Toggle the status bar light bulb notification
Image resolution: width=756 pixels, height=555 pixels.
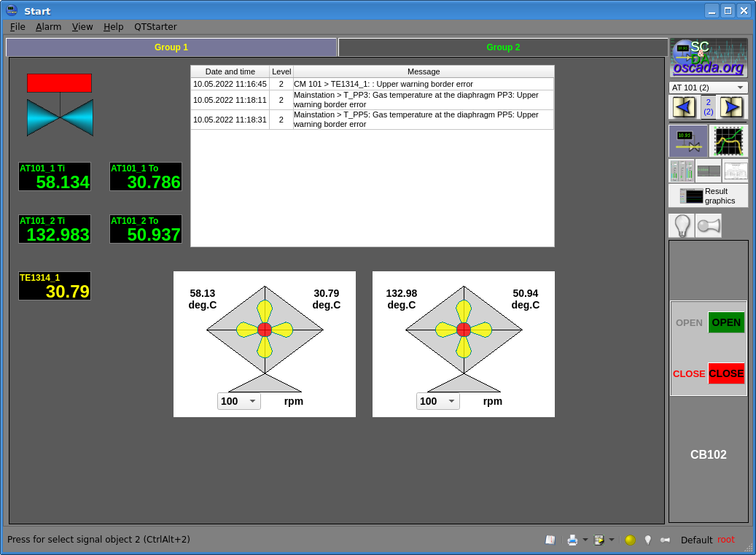647,540
